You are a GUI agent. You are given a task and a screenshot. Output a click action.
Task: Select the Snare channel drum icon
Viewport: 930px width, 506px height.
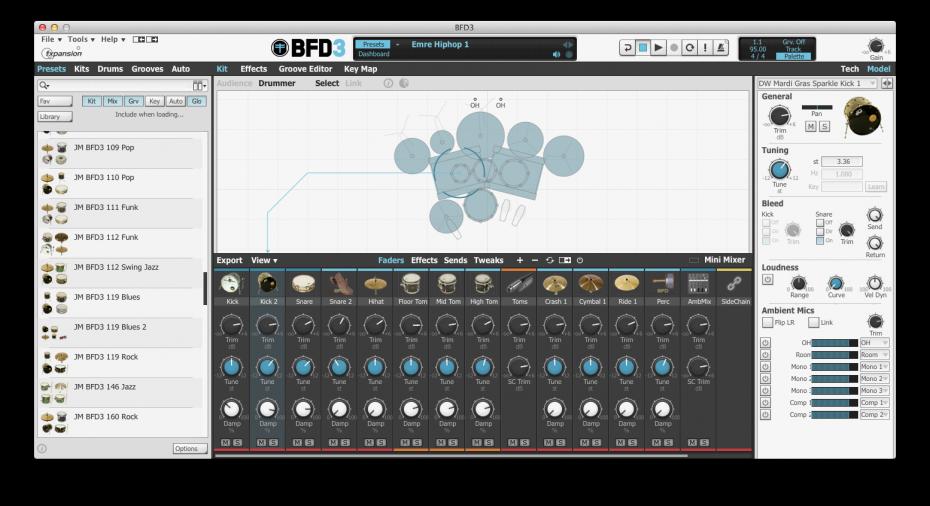click(303, 284)
